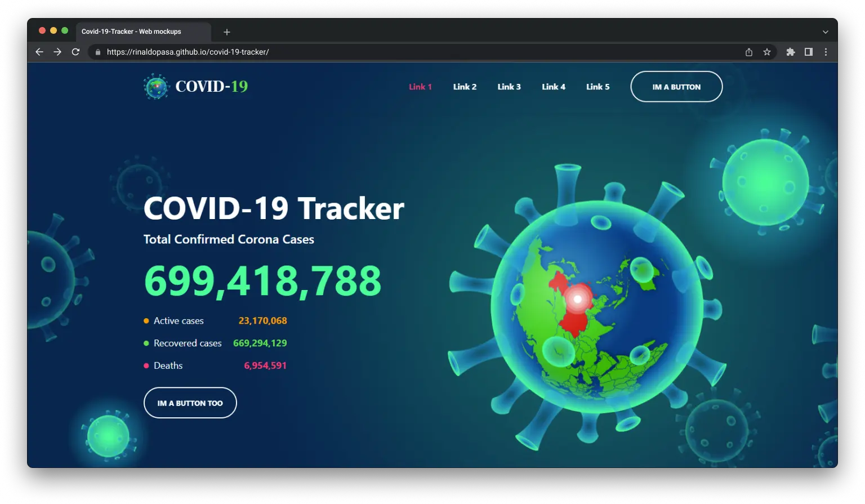Select Link 3 in the navigation

pyautogui.click(x=509, y=87)
